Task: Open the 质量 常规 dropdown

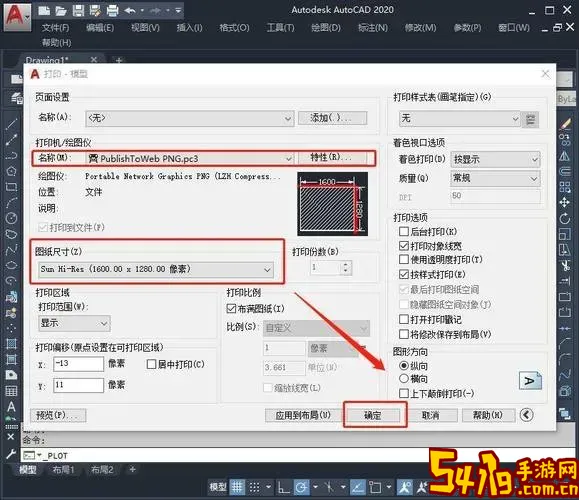Action: click(x=495, y=178)
